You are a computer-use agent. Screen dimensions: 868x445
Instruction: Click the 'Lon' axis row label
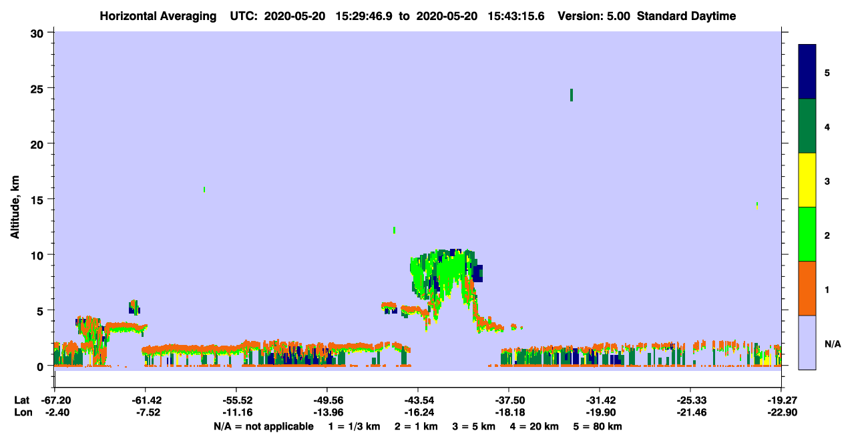coord(22,412)
